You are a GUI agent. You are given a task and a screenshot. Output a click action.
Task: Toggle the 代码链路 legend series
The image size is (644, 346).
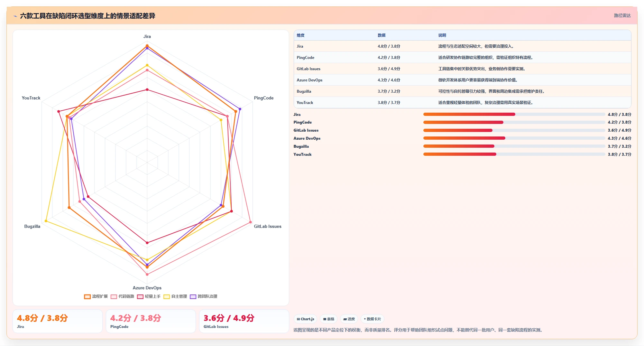(122, 296)
